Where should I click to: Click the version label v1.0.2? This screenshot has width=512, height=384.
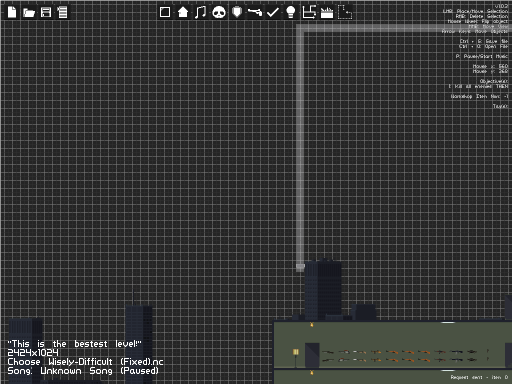[x=501, y=6]
